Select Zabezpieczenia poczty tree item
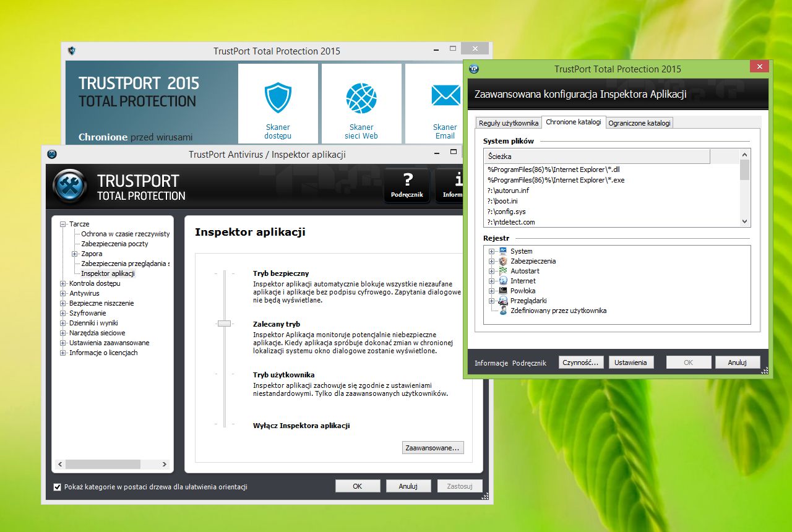The height and width of the screenshot is (532, 792). (114, 244)
